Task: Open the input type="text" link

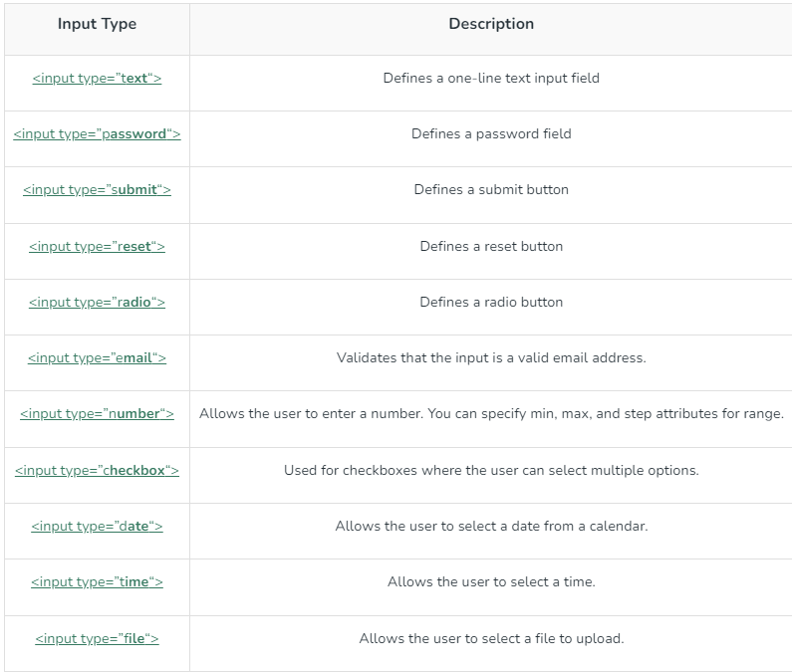Action: [97, 79]
